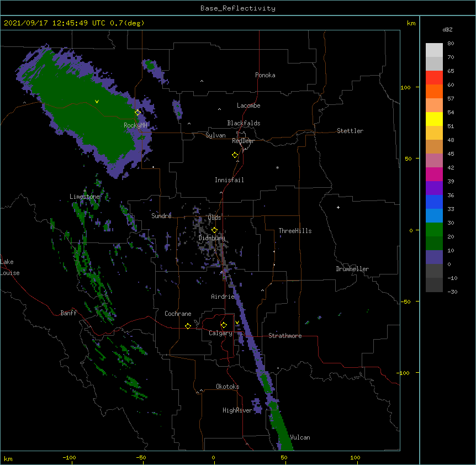Select the yellow diamond marker near Olds
Image resolution: width=476 pixels, height=465 pixels.
point(214,230)
